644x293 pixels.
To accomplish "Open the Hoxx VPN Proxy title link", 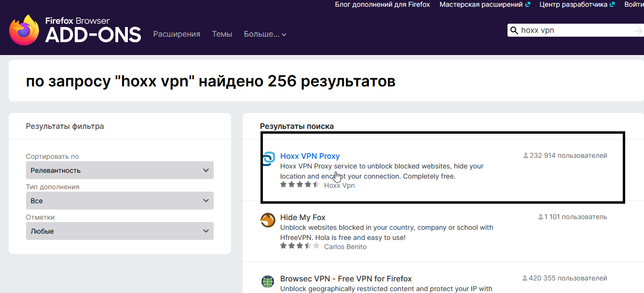I will pyautogui.click(x=310, y=156).
